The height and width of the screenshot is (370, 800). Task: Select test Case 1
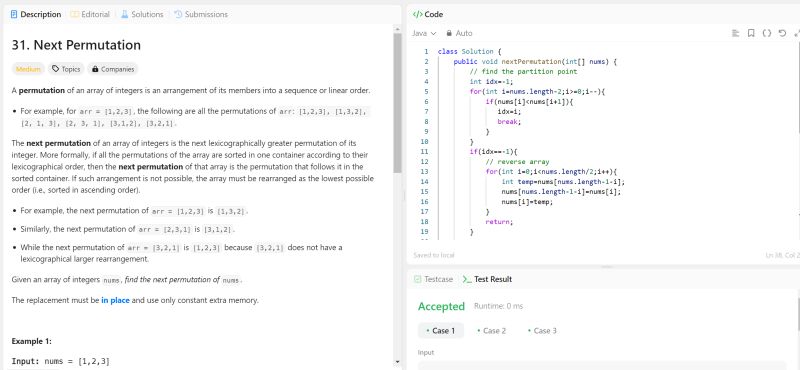point(441,331)
